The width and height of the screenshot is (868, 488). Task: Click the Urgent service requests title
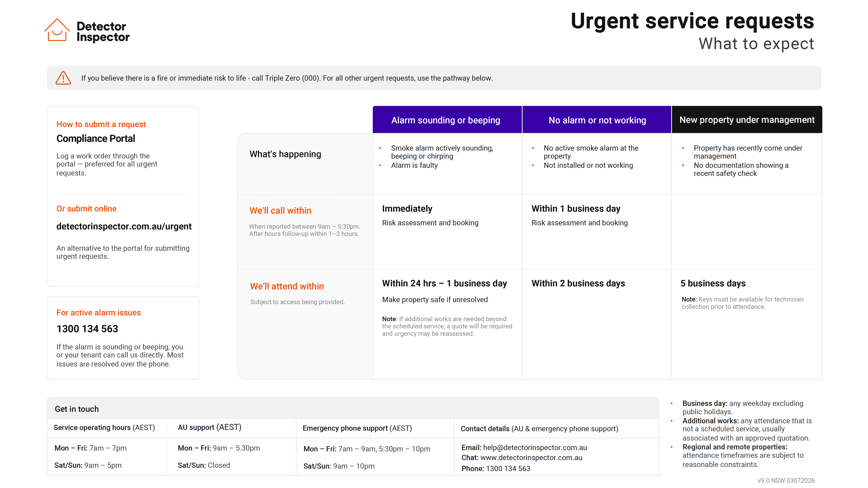coord(692,21)
